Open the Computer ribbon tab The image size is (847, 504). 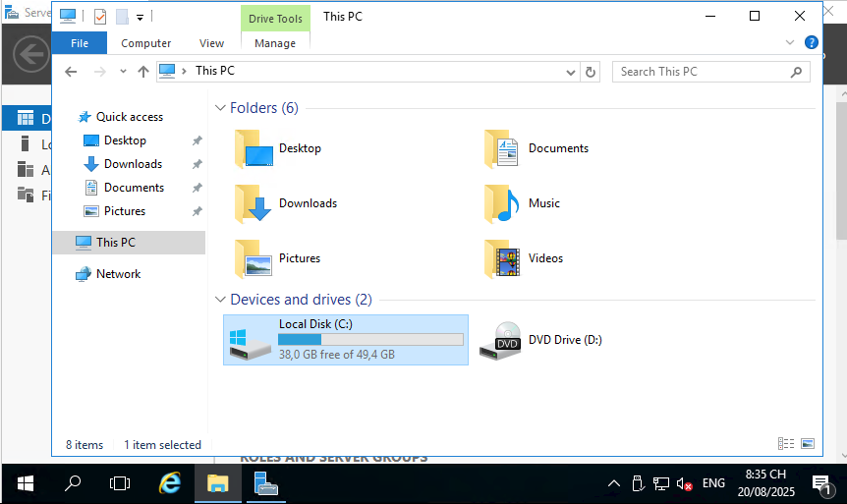tap(145, 43)
